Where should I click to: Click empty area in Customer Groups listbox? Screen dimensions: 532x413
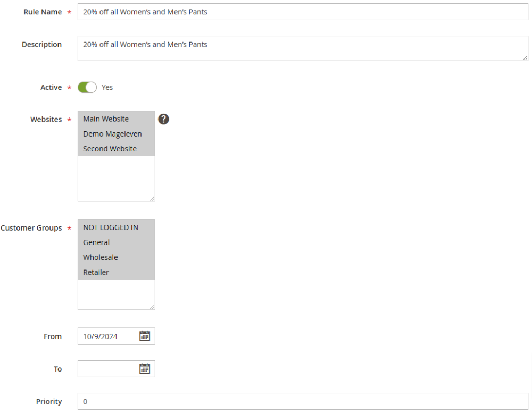coord(116,294)
